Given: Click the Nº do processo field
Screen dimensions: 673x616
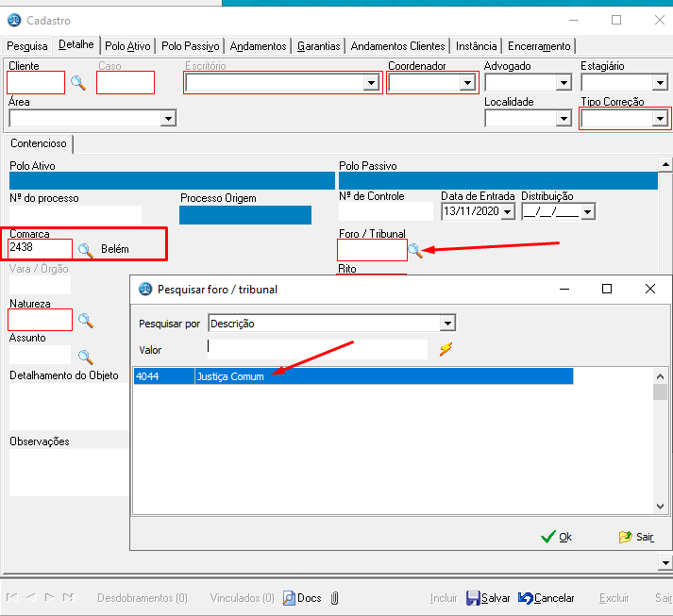Looking at the screenshot, I should pyautogui.click(x=76, y=214).
